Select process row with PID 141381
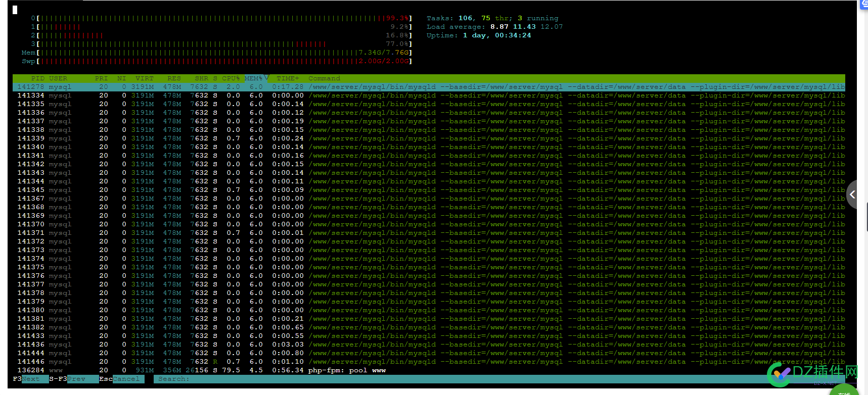868x395 pixels. tap(429, 319)
